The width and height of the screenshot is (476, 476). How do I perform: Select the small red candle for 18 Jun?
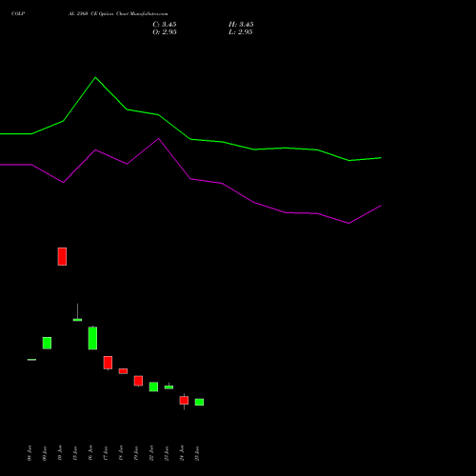tap(123, 371)
